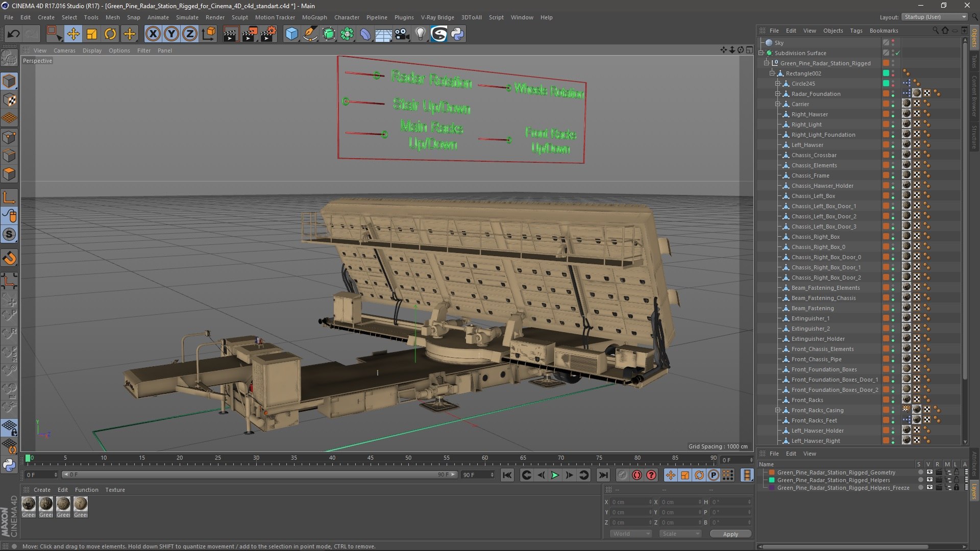This screenshot has height=551, width=980.
Task: Open the V-Ray Bridge menu
Action: [437, 17]
